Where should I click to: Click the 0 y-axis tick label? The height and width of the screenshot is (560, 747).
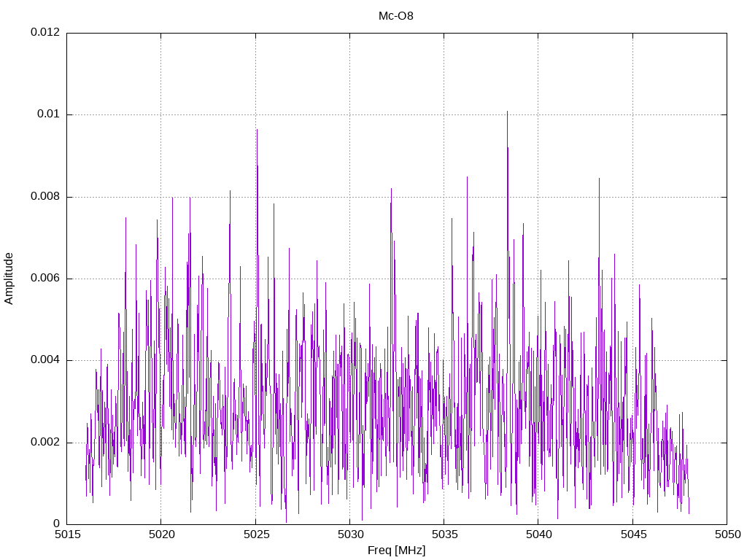[x=57, y=524]
